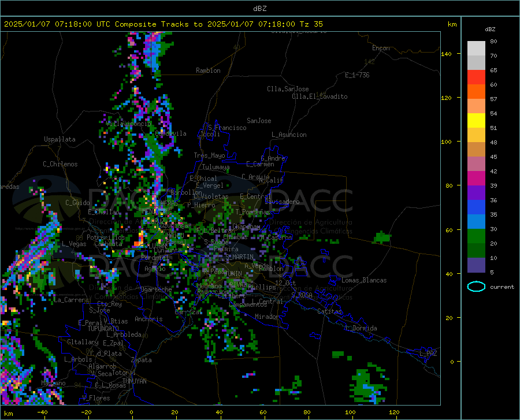Click the L_PAZ place label
Image resolution: width=520 pixels, height=420 pixels.
pos(429,354)
